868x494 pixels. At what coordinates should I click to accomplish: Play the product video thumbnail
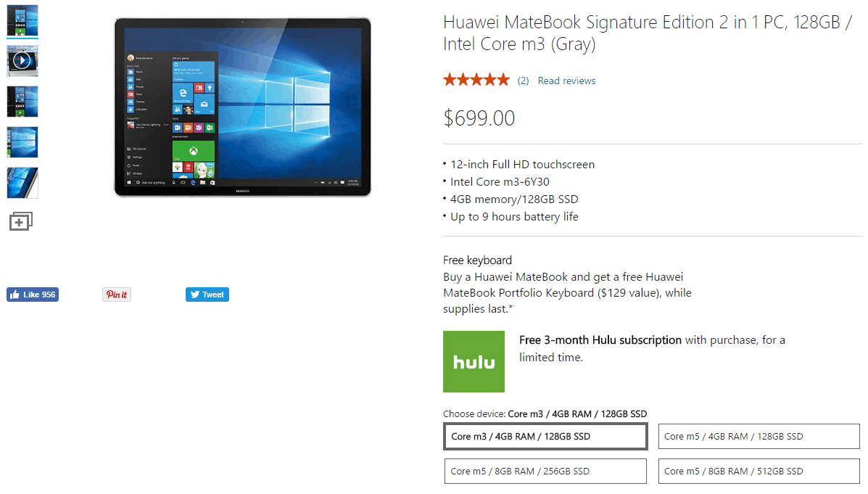[x=22, y=60]
